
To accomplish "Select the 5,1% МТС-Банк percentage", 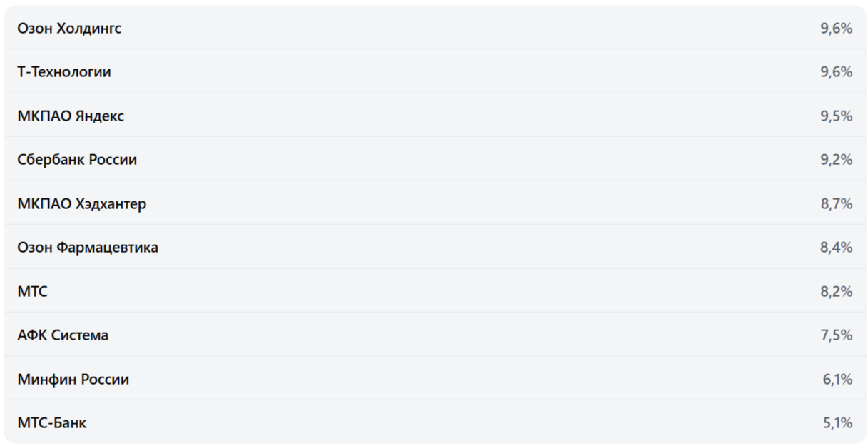I will pos(837,423).
